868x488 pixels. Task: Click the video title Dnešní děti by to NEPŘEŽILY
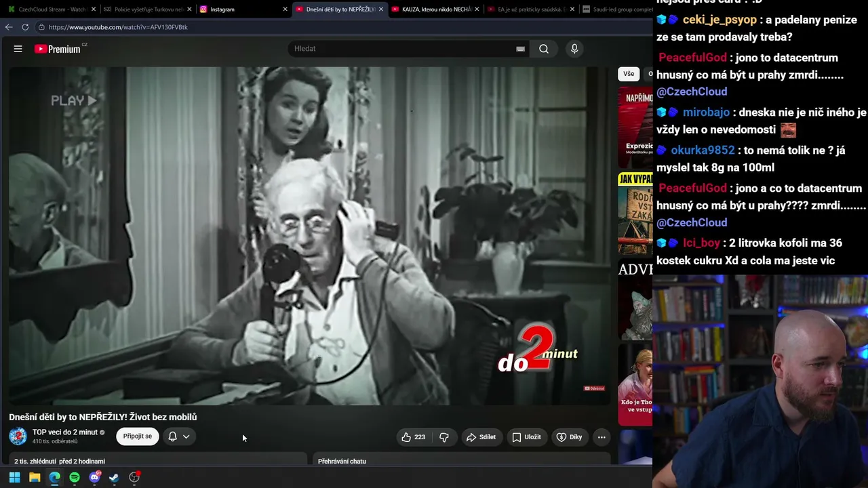103,417
